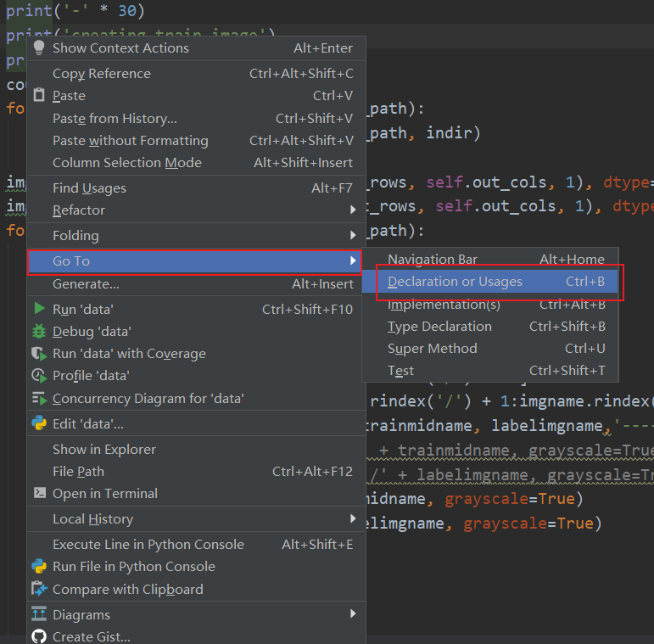Screen dimensions: 654x644
Task: Click the clipboard icon next to Paste
Action: [x=39, y=95]
